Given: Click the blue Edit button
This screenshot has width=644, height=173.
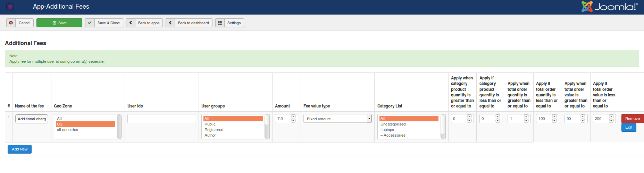Looking at the screenshot, I should tap(628, 128).
